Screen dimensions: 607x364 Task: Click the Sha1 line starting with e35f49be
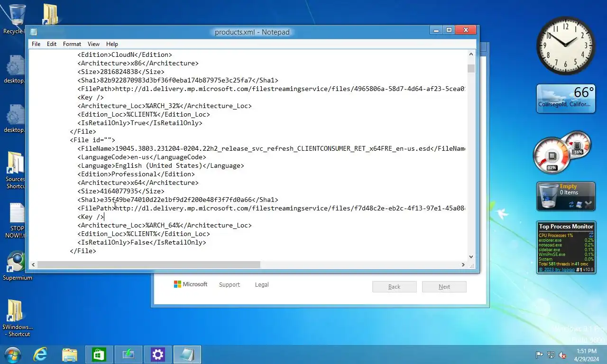(178, 200)
